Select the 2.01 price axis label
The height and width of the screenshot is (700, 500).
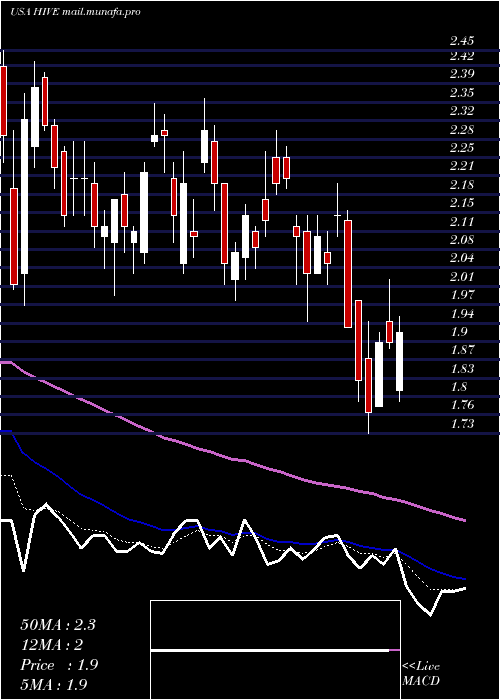pos(462,277)
